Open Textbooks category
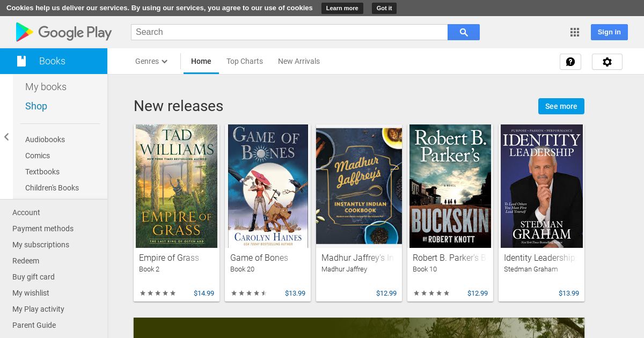 [42, 172]
